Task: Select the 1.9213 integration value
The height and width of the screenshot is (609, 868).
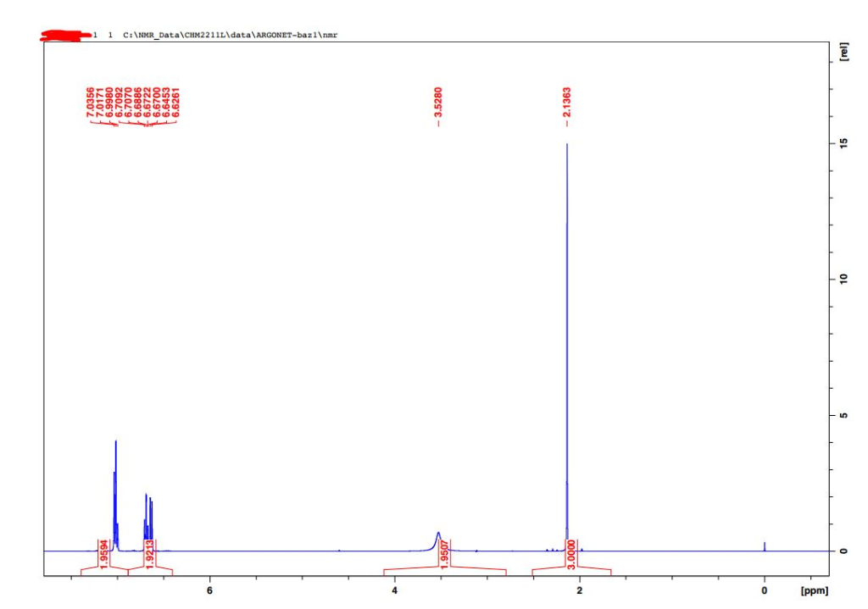Action: pos(149,553)
